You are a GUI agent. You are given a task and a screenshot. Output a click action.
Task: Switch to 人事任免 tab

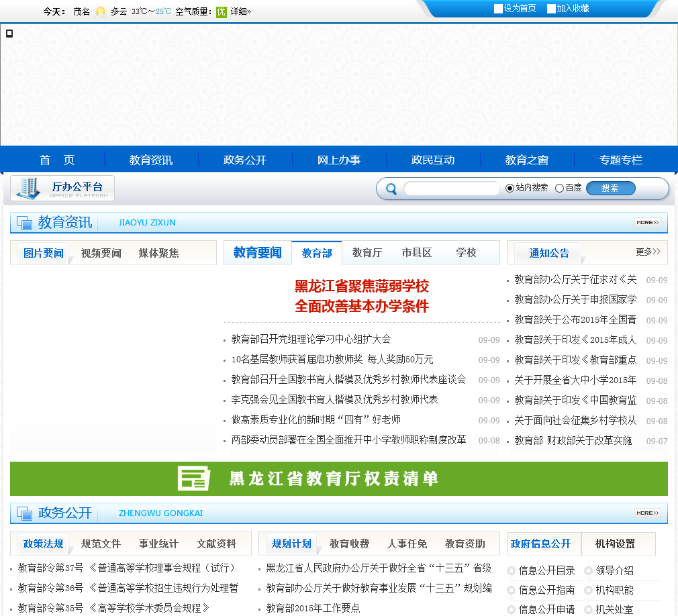407,544
